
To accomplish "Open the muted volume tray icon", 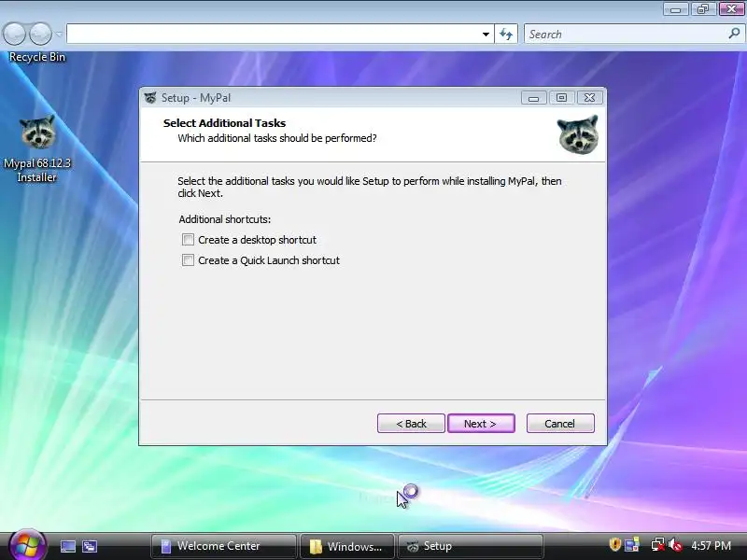I will click(675, 545).
